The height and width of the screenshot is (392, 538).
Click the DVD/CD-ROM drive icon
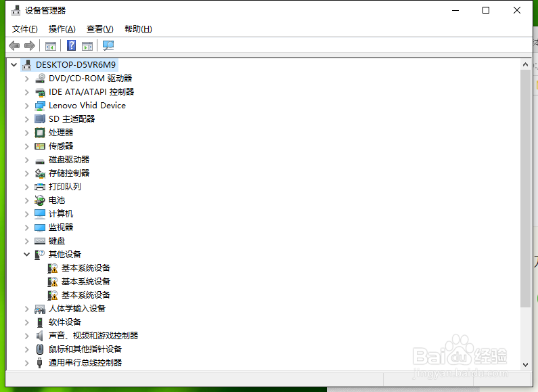40,79
